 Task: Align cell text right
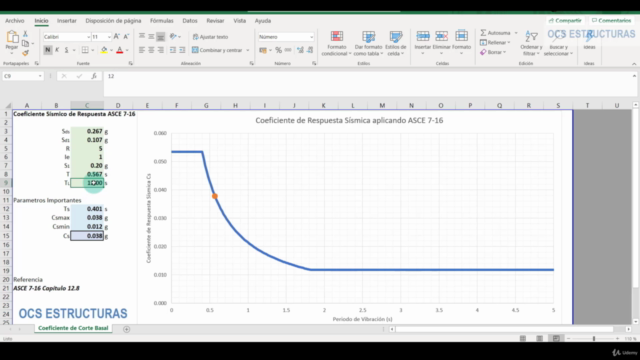(x=161, y=50)
